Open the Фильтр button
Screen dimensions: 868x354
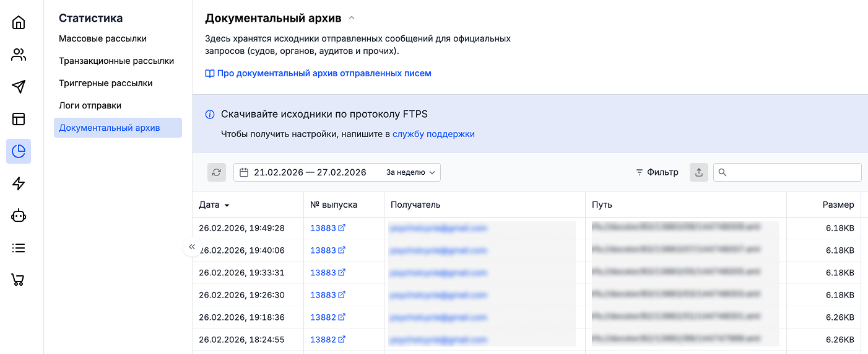pyautogui.click(x=657, y=172)
